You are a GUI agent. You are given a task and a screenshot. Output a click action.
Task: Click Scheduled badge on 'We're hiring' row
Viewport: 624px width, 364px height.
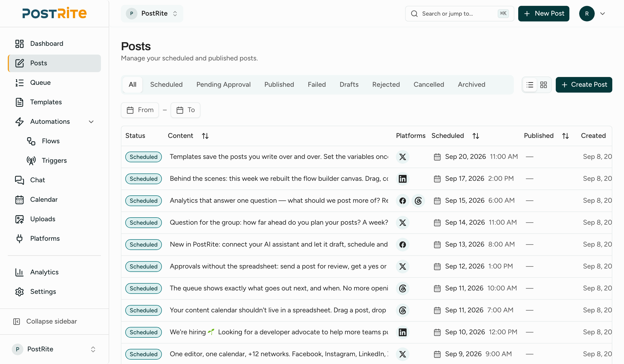tap(143, 332)
